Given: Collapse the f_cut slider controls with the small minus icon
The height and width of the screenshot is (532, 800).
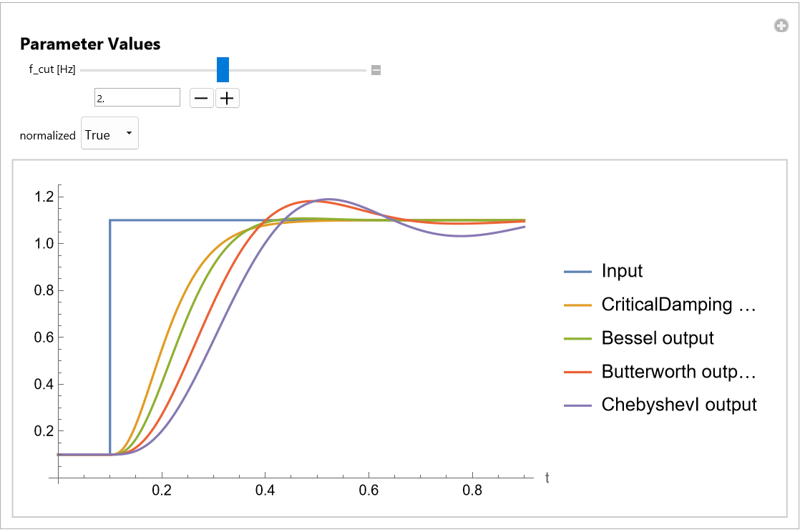Looking at the screenshot, I should click(x=376, y=70).
